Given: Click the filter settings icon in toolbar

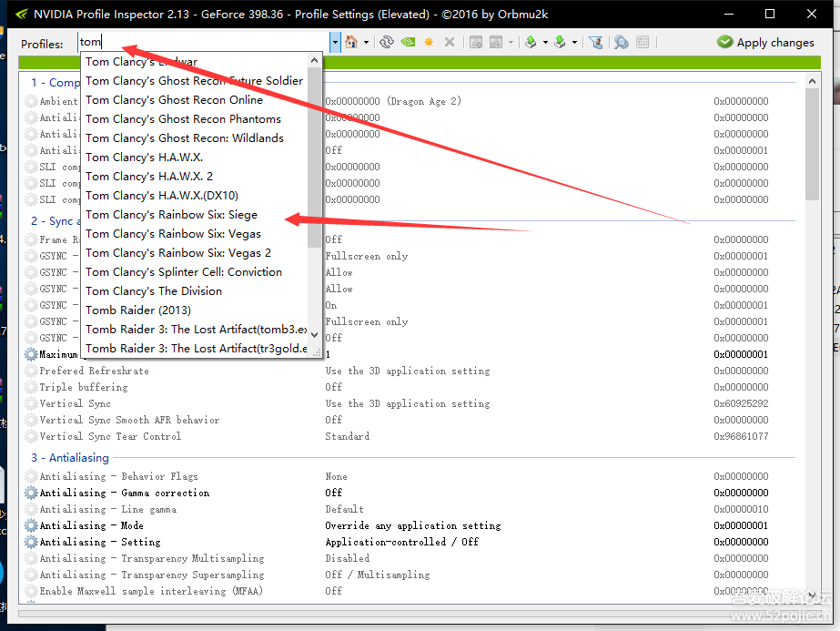Looking at the screenshot, I should (595, 43).
